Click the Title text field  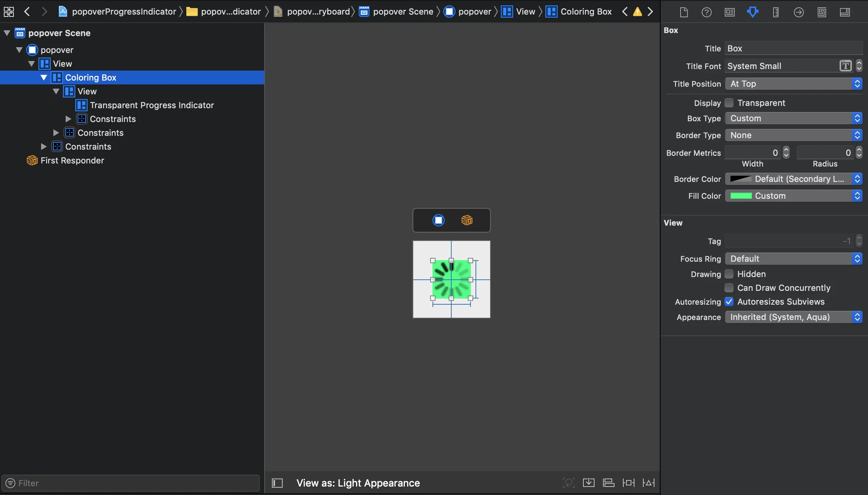[793, 49]
